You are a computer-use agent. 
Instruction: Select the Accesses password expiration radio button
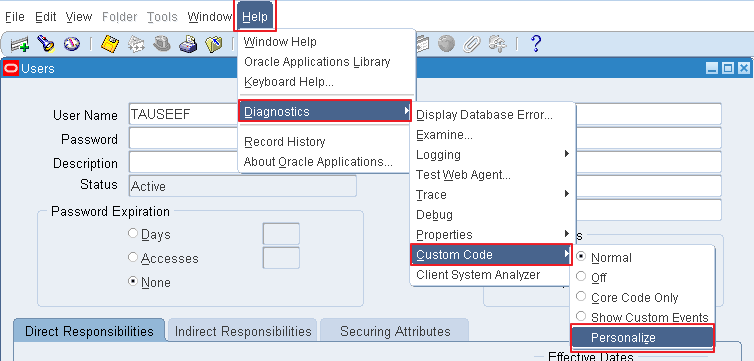pos(133,257)
